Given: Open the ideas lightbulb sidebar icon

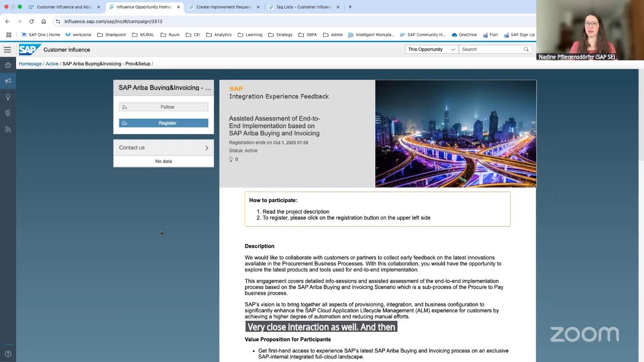Looking at the screenshot, I should pos(8,97).
